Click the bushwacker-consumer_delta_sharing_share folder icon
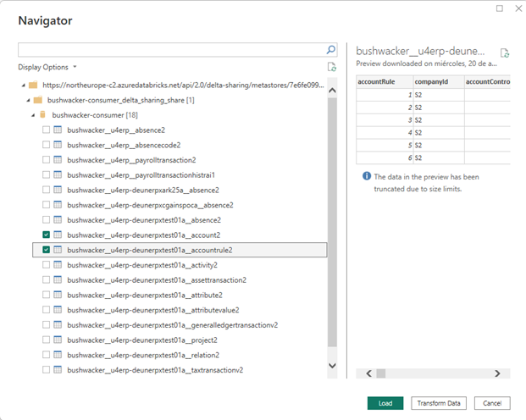The image size is (526, 420). click(38, 100)
